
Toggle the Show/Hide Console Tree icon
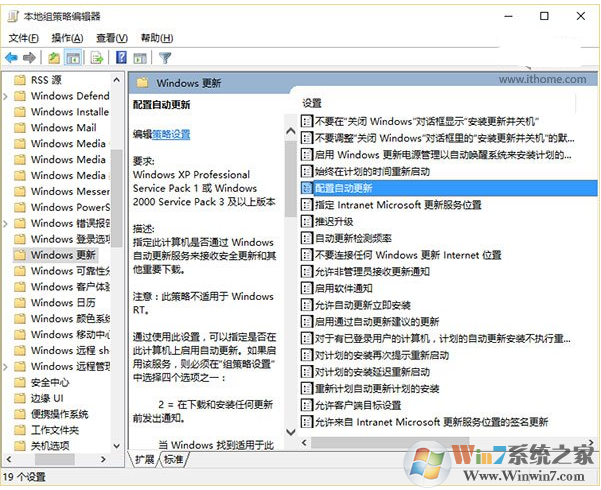73,58
